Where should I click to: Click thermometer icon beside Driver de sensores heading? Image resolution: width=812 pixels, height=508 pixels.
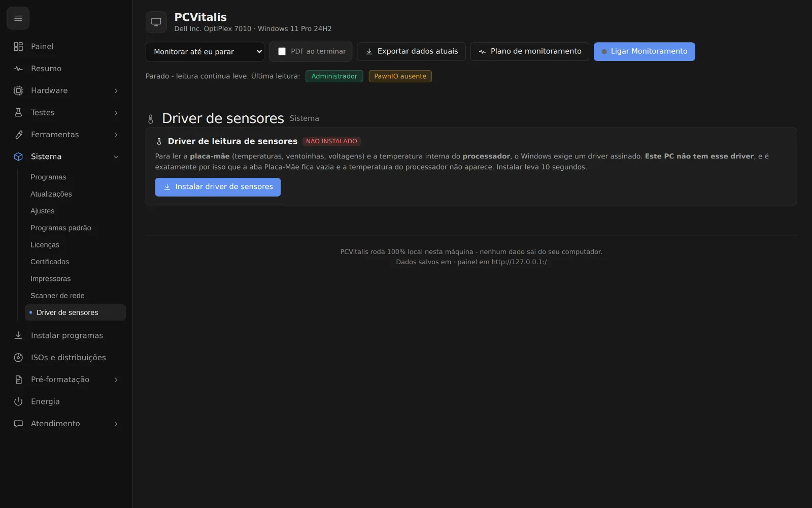coord(151,119)
